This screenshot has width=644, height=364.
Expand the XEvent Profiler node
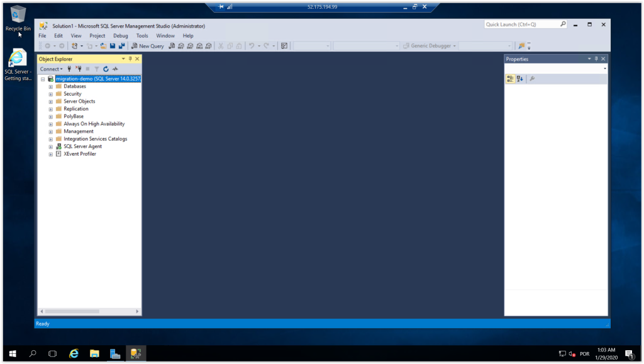50,154
